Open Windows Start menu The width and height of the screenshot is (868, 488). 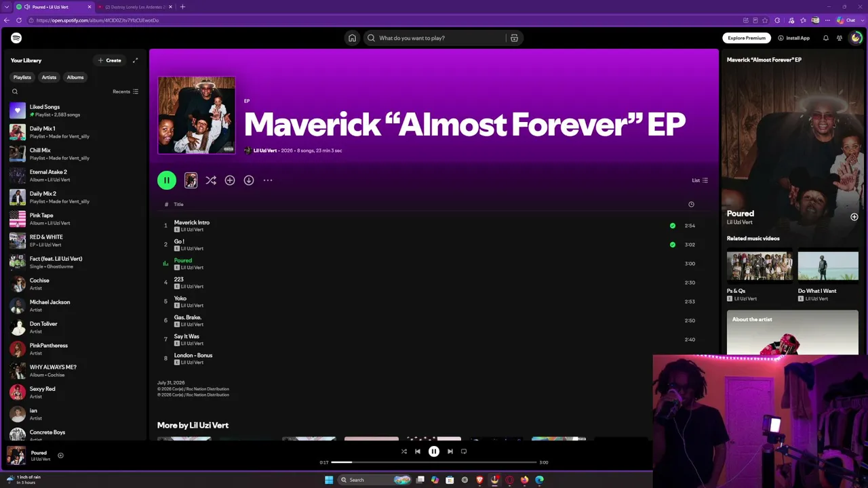(329, 480)
